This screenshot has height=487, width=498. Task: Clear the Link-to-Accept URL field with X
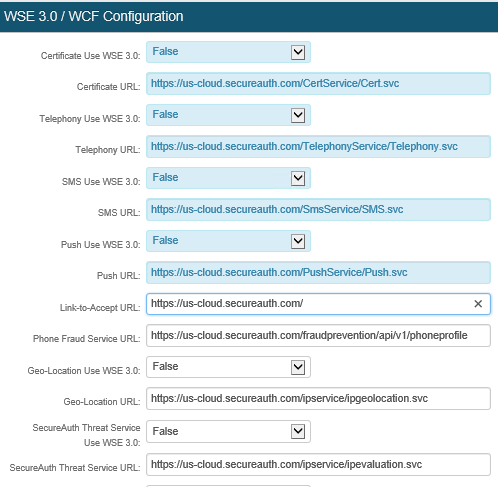point(478,304)
